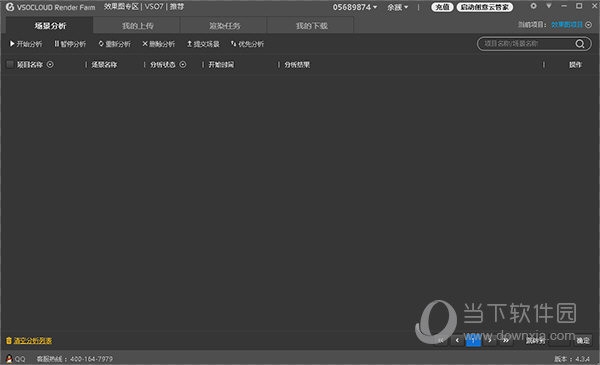The image size is (600, 365).
Task: Switch to the 渲染任务 tab
Action: click(x=224, y=26)
